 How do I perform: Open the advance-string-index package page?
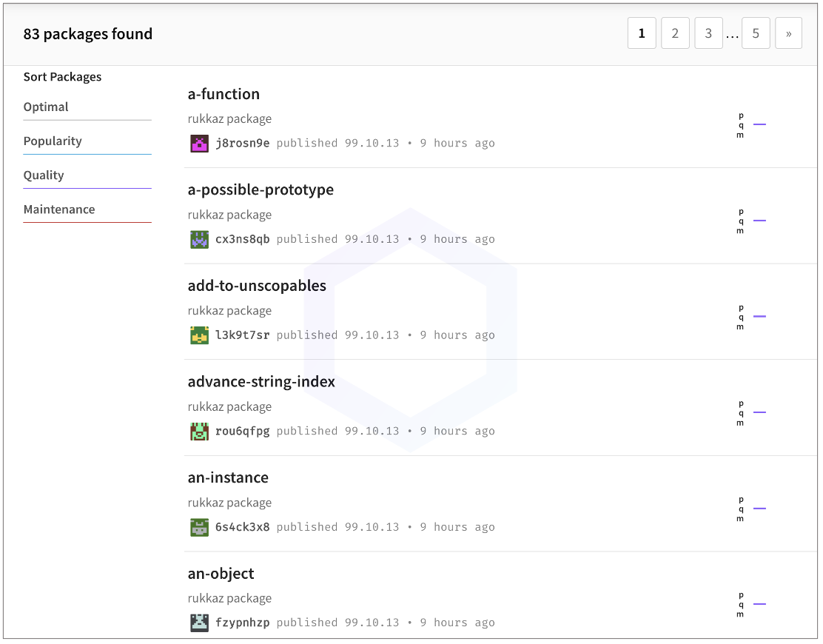point(261,382)
